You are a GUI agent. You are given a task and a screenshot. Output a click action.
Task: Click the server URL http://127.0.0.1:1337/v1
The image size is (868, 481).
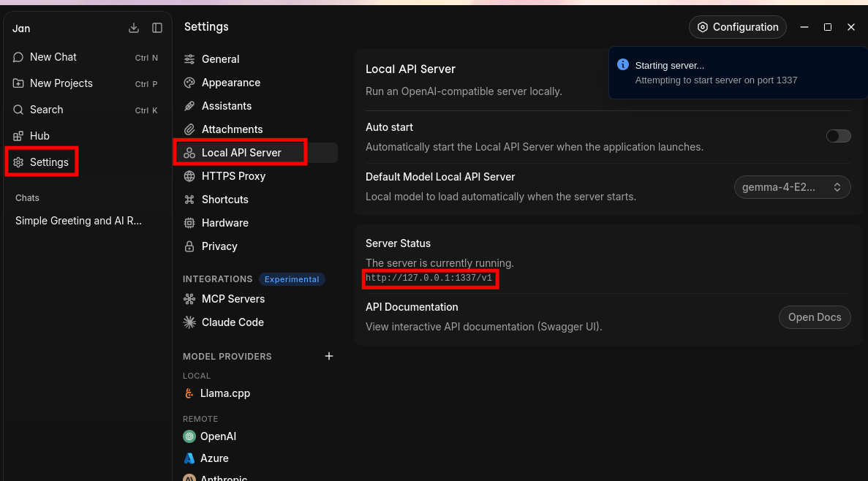pyautogui.click(x=429, y=278)
